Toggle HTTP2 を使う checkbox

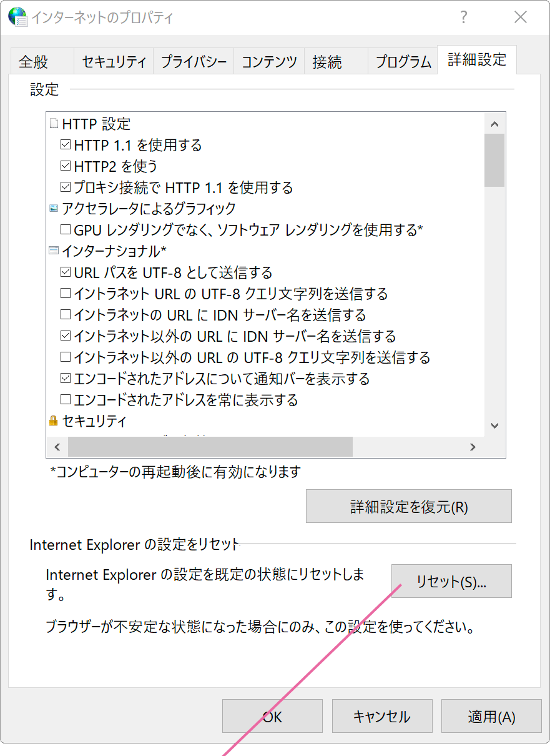click(x=66, y=166)
